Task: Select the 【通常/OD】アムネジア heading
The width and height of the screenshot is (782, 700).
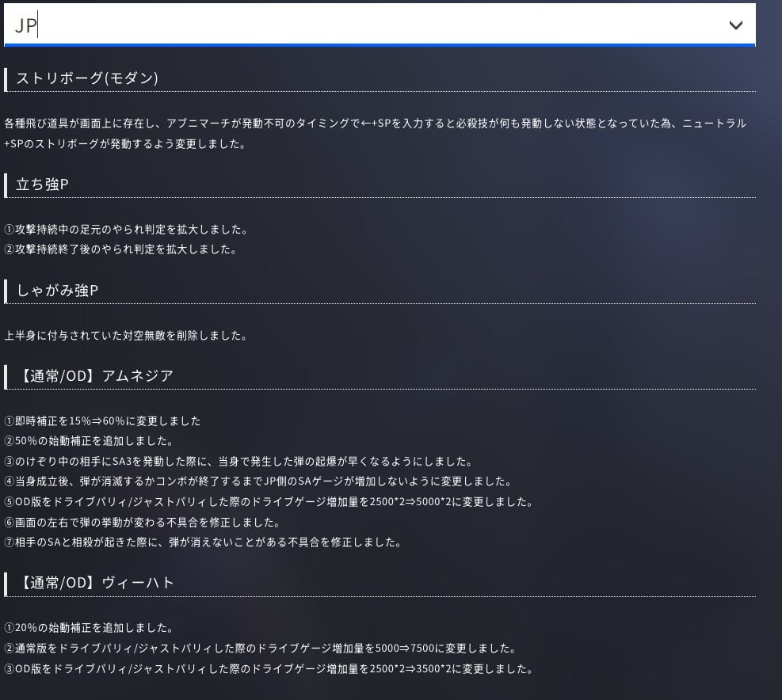Action: click(95, 375)
